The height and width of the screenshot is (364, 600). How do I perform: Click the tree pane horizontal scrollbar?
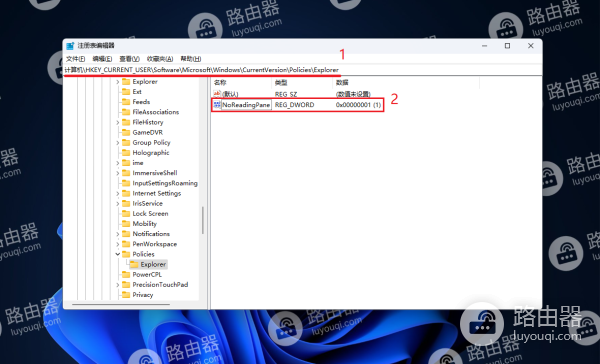coord(121,305)
